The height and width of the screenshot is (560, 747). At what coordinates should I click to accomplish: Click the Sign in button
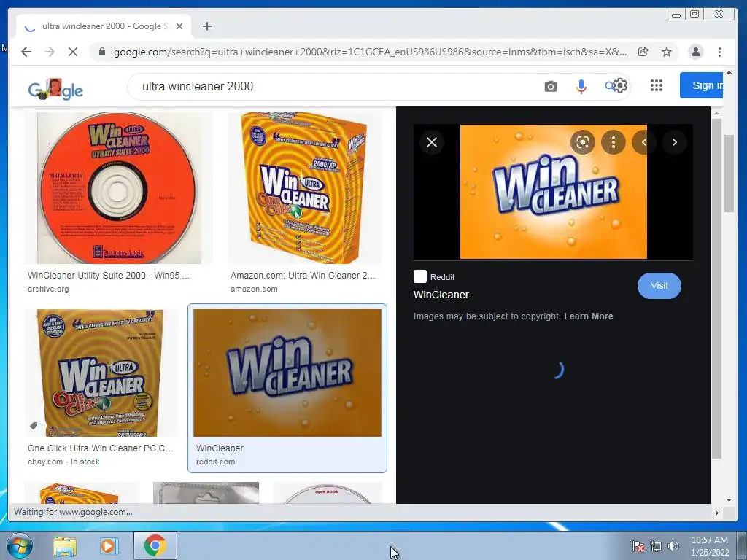pos(701,85)
